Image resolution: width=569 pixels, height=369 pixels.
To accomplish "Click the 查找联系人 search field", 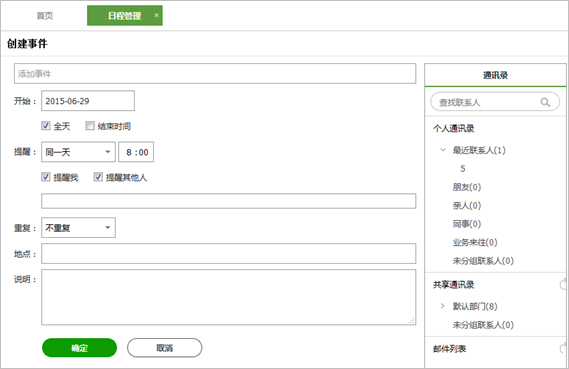I will point(495,102).
